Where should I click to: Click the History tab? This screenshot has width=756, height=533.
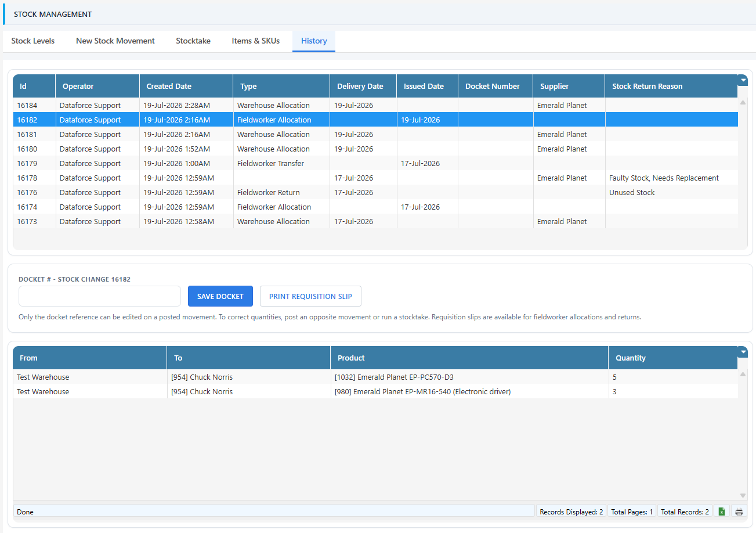[314, 41]
